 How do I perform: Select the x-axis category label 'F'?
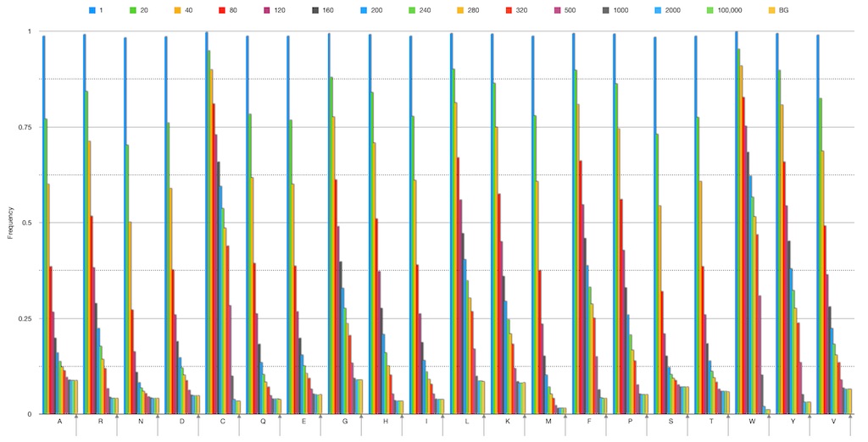(589, 422)
